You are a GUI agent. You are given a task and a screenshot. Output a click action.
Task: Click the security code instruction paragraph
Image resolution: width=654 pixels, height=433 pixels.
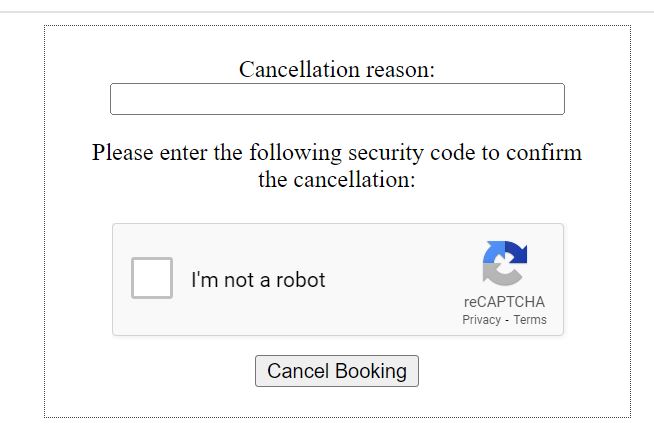coord(337,166)
